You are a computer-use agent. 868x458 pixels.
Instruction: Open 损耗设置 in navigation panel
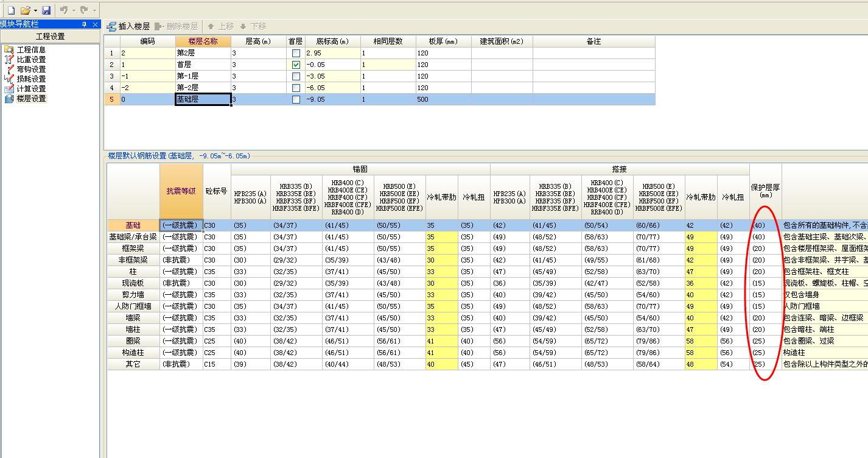(31, 79)
